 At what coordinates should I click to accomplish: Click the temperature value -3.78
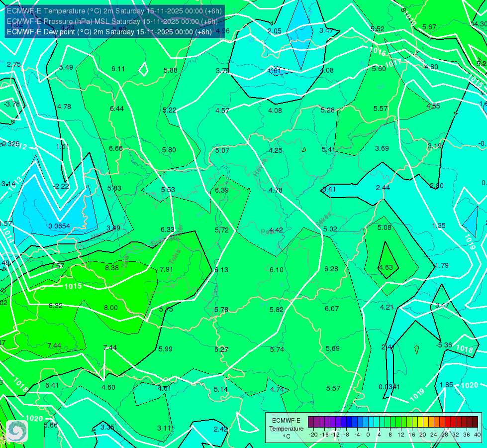pos(12,104)
